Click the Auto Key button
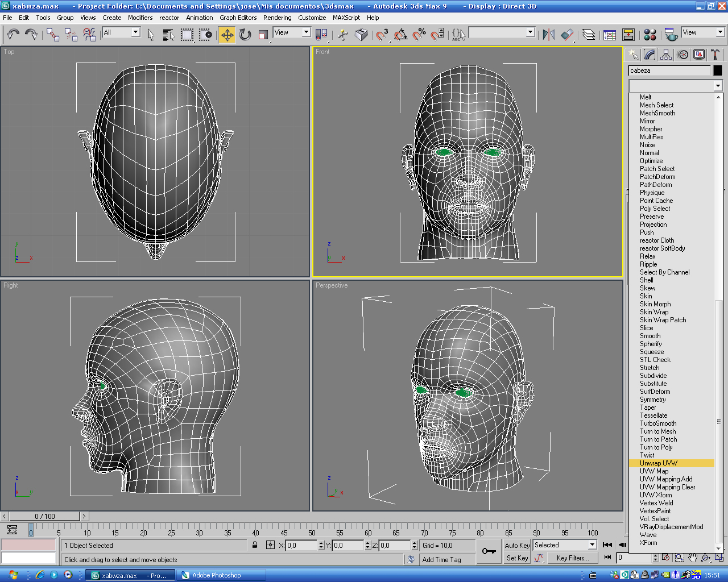 point(517,546)
